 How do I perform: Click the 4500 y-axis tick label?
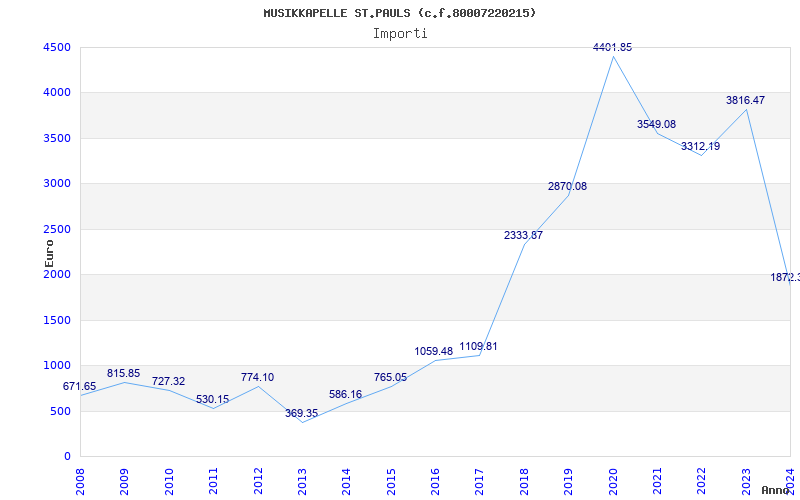(57, 47)
